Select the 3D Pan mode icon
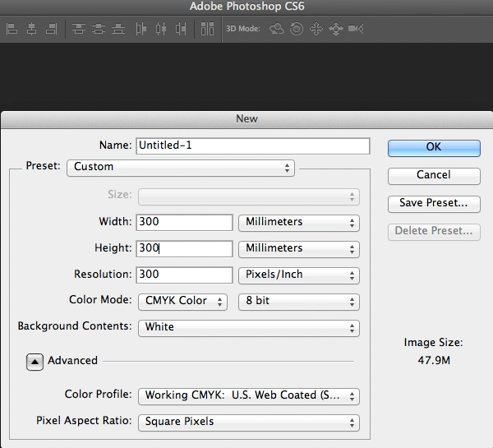Screen dimensions: 493x448 click(316, 29)
